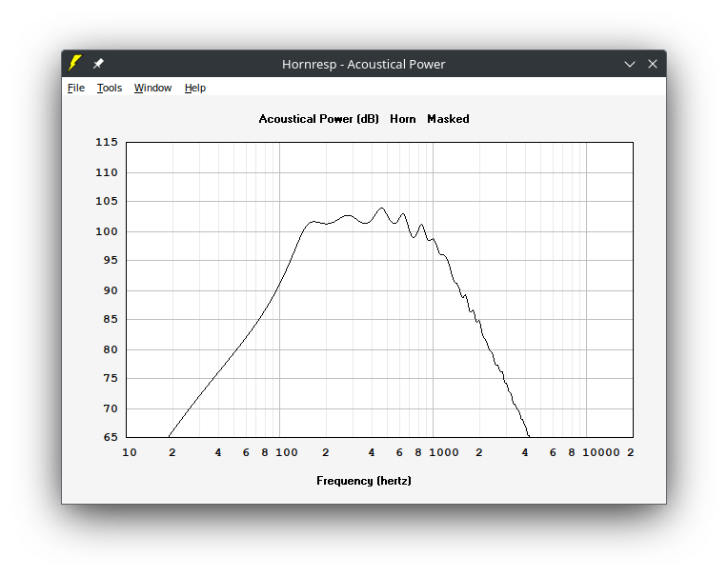Click the 'Frequency (hertz)' axis label

[364, 481]
